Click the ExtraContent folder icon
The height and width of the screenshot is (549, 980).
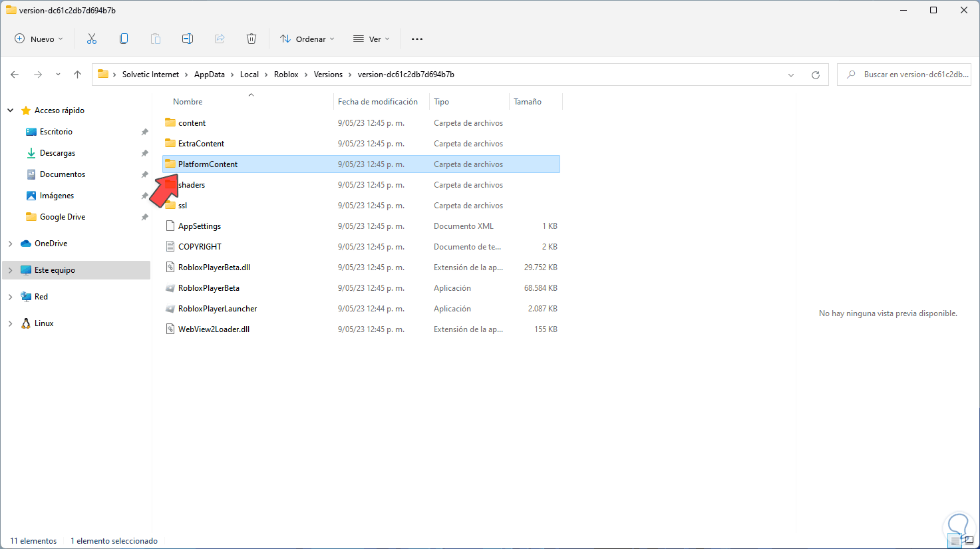click(x=170, y=143)
